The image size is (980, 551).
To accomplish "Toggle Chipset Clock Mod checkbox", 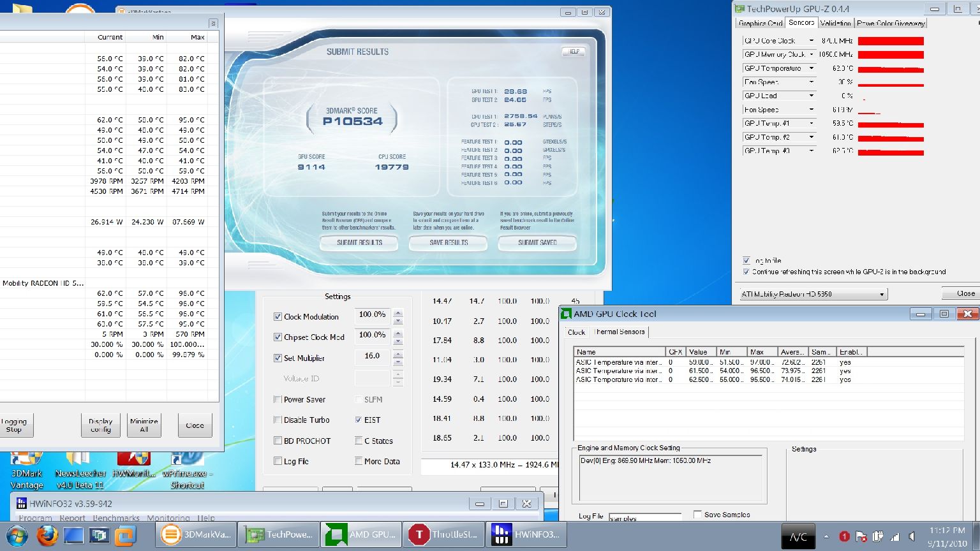I will coord(278,337).
